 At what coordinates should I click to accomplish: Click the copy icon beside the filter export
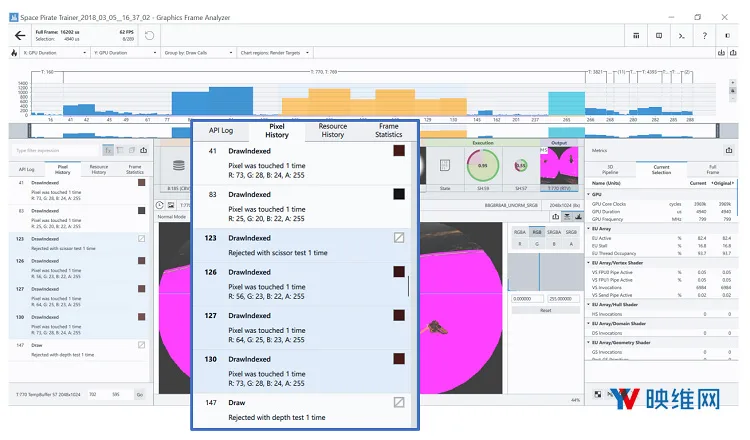[132, 150]
